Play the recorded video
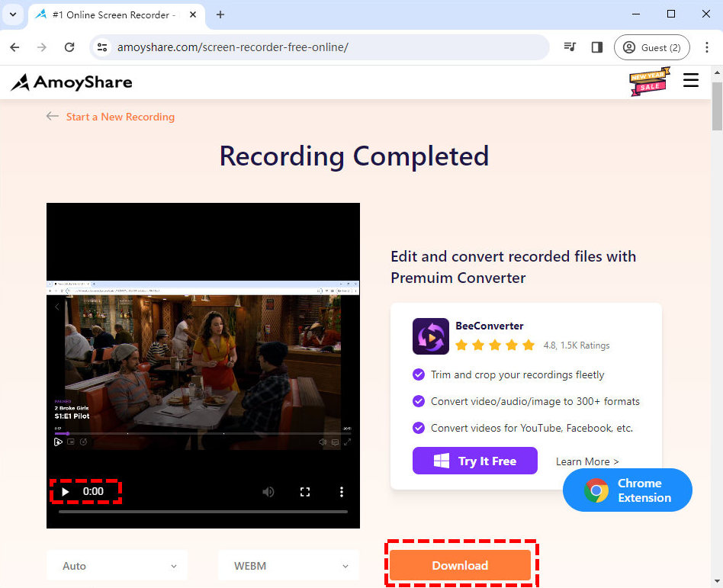Image resolution: width=723 pixels, height=588 pixels. (x=66, y=492)
